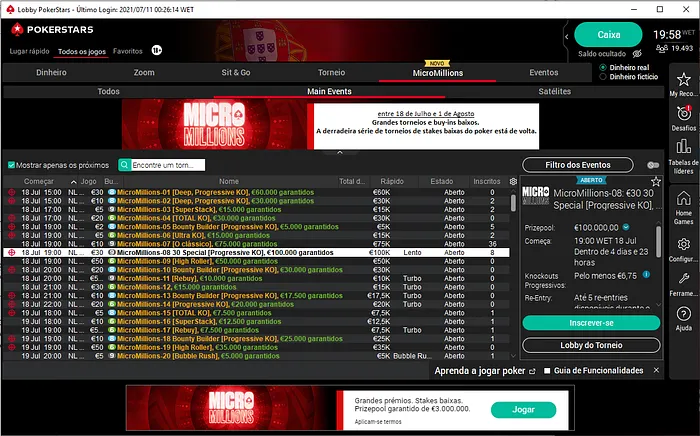700x436 pixels.
Task: Select the Satélites sub-tab
Action: point(554,91)
